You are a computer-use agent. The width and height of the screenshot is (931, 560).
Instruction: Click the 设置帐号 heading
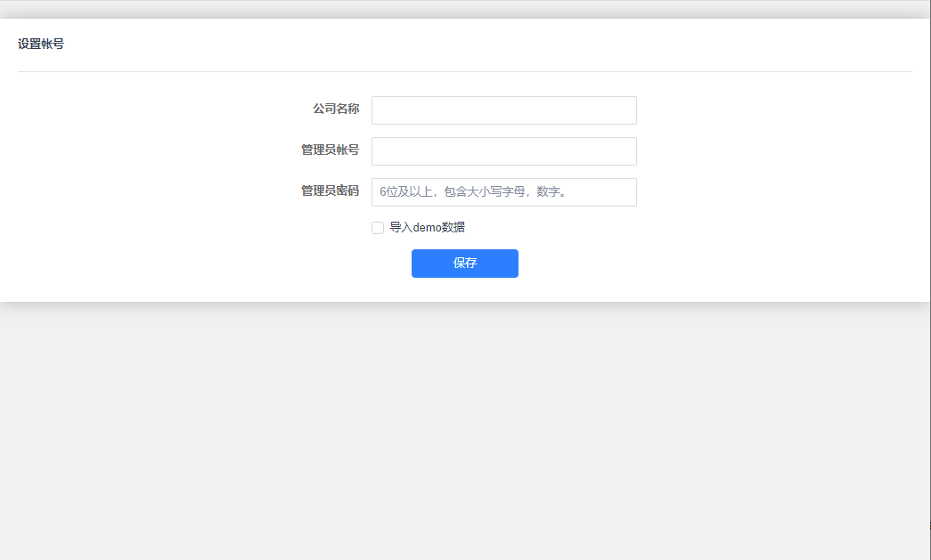coord(41,44)
